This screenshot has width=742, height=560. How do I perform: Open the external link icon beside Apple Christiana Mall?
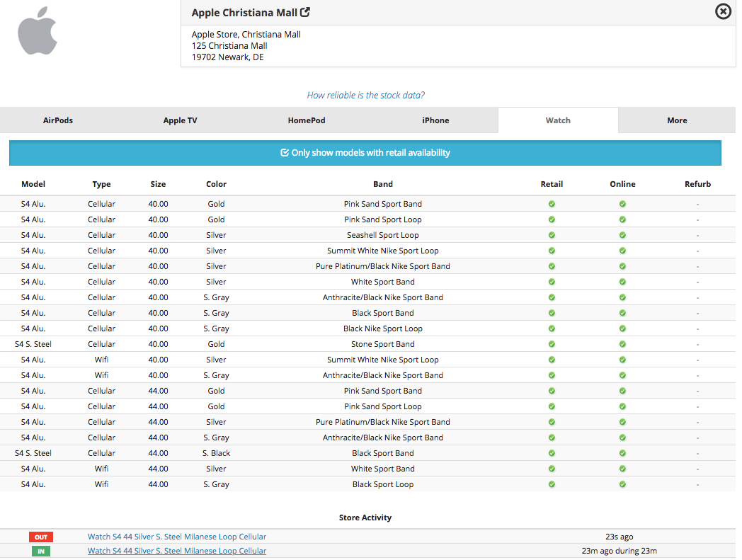305,12
